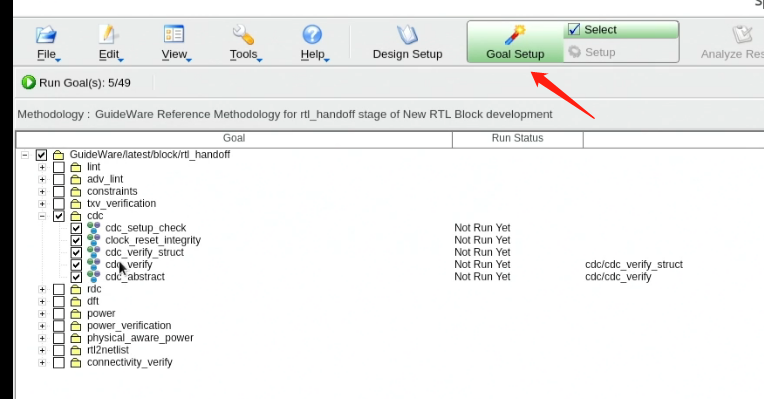The width and height of the screenshot is (764, 399).
Task: Open Analyze Results stage
Action: pos(732,43)
